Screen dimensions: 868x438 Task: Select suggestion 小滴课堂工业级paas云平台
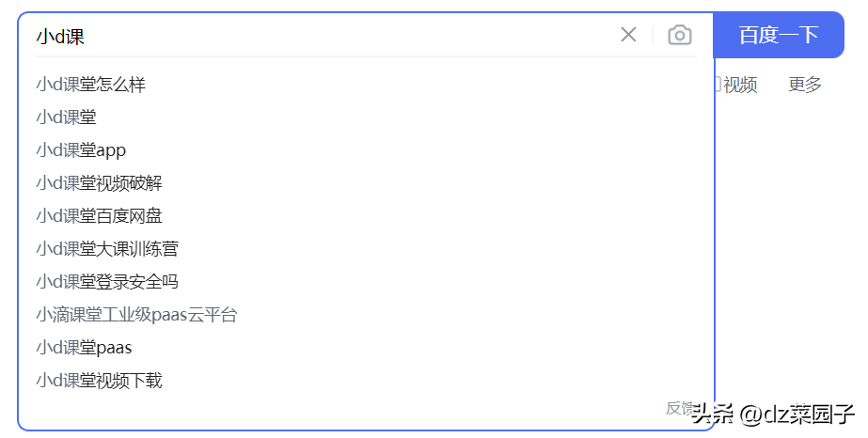tap(137, 315)
